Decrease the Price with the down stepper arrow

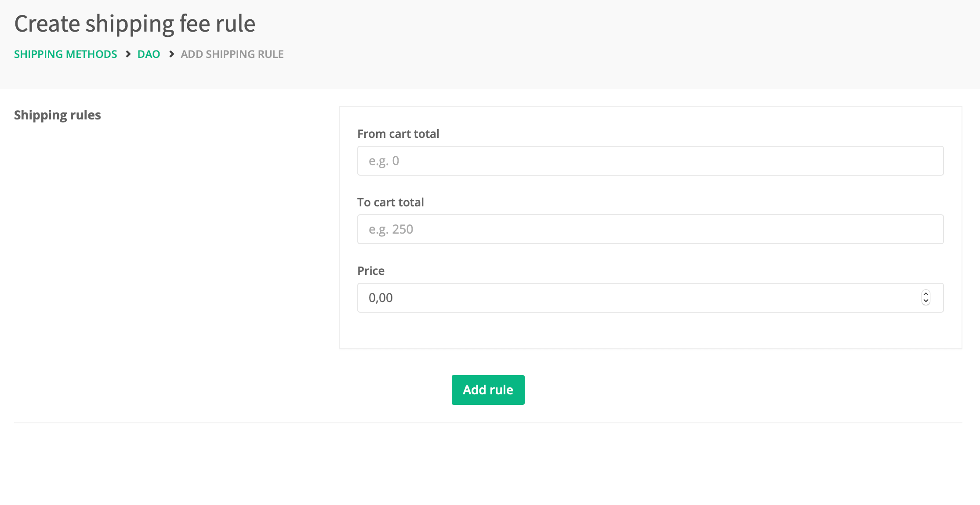point(926,301)
